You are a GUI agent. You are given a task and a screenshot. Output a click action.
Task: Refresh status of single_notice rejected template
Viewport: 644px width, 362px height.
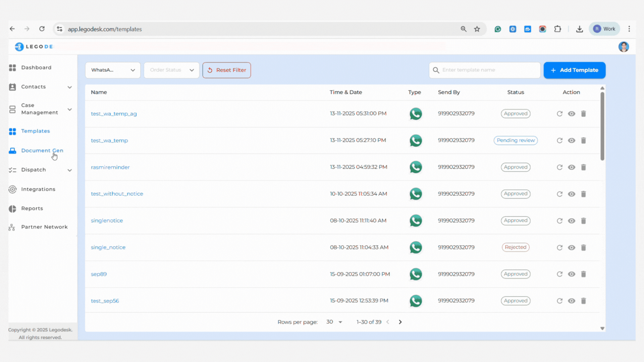[x=559, y=248]
